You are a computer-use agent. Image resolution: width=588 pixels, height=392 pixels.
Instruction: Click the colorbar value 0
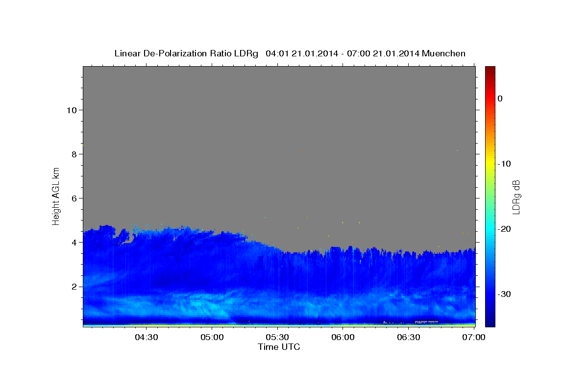coord(500,98)
